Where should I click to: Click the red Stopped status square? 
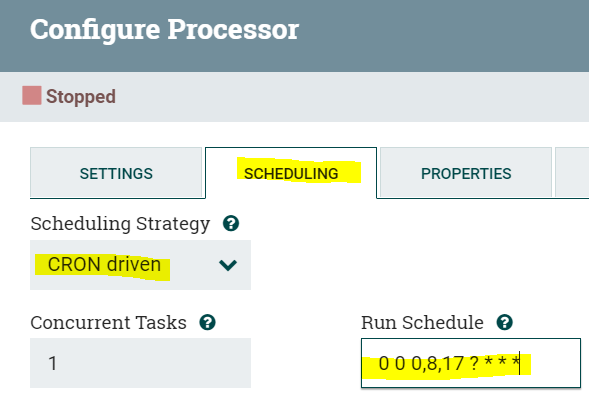click(x=32, y=95)
